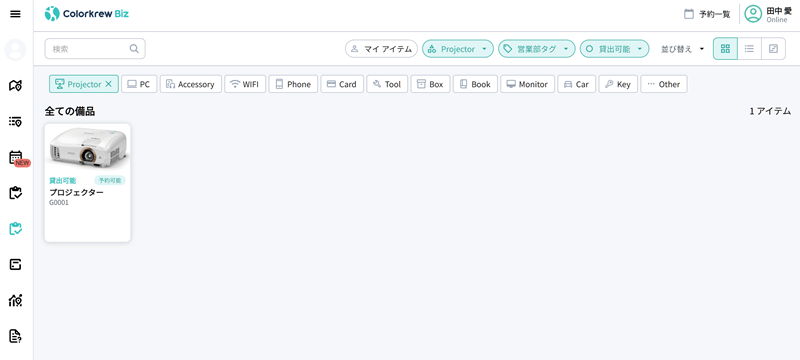Image resolution: width=800 pixels, height=360 pixels.
Task: Switch to grid view
Action: [725, 49]
